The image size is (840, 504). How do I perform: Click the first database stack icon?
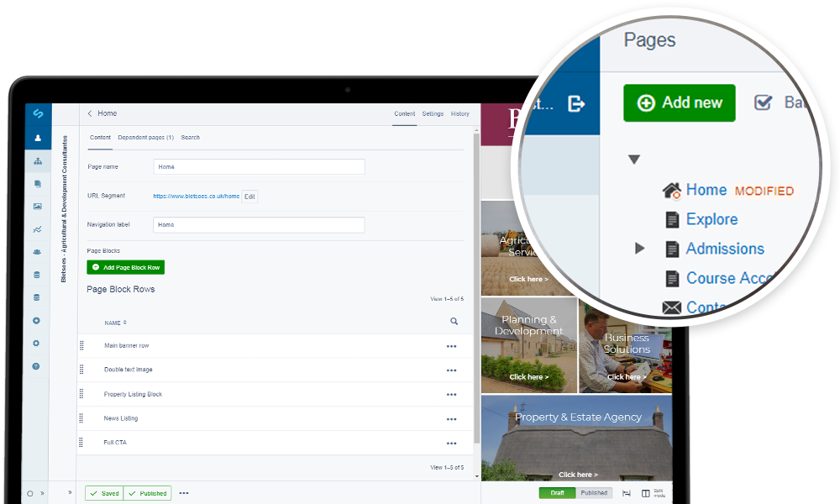(x=36, y=275)
